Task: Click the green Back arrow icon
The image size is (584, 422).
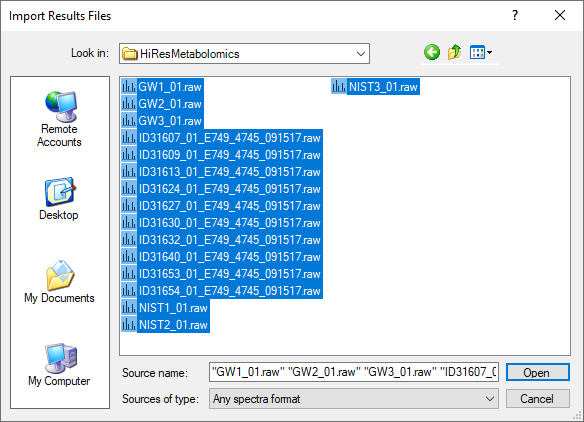Action: [432, 53]
